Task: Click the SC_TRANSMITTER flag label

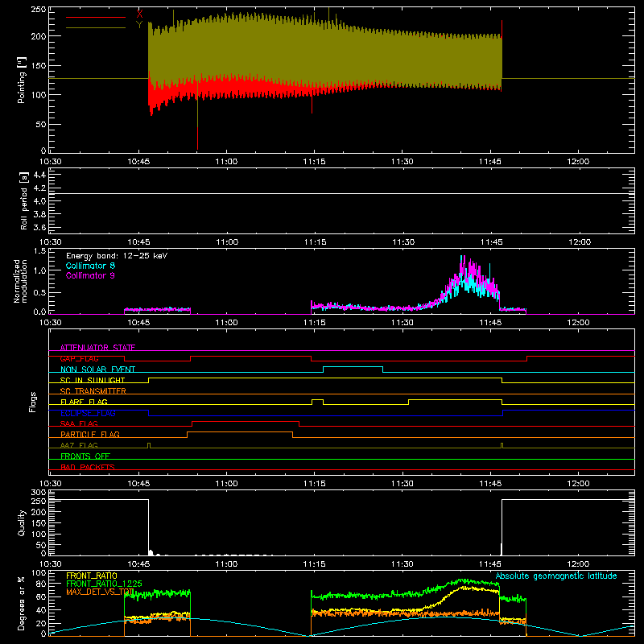Action: [93, 391]
